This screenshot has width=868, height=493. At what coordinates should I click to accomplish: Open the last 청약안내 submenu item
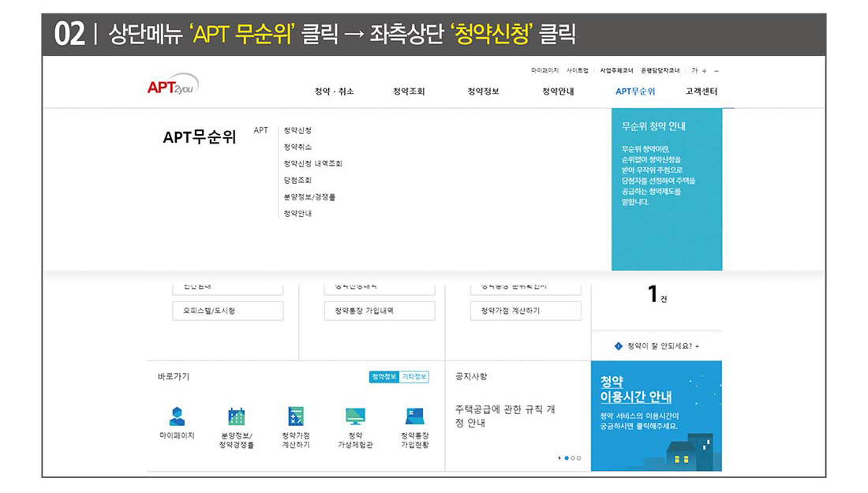click(x=297, y=214)
